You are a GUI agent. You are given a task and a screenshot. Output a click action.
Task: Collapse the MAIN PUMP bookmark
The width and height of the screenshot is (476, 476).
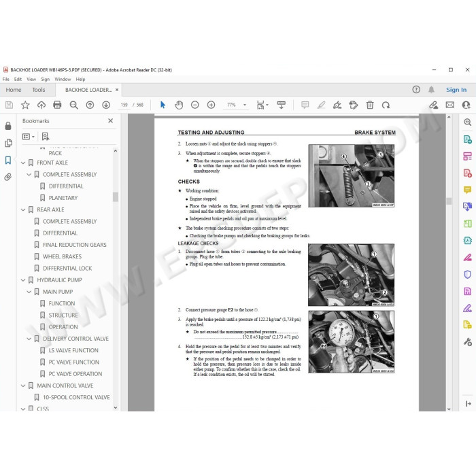[x=29, y=292]
